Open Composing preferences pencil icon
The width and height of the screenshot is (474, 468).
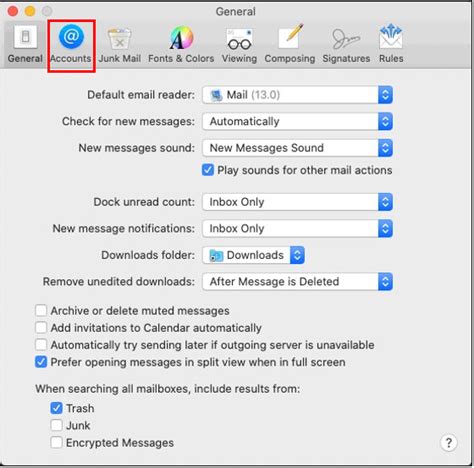(291, 36)
